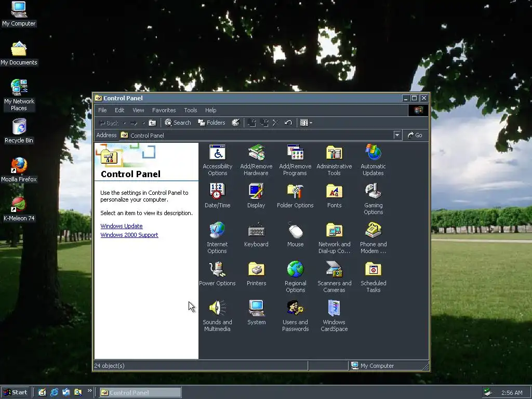Click the Back toolbar button

[109, 123]
